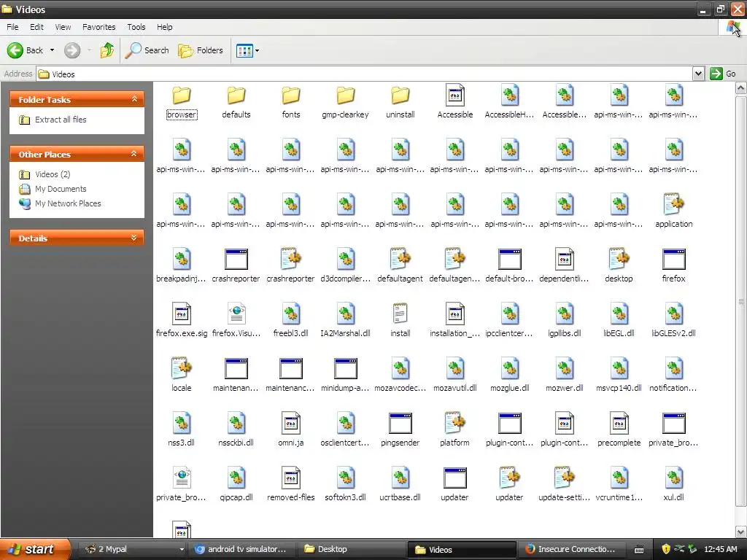
Task: Open the Help menu
Action: pyautogui.click(x=164, y=27)
